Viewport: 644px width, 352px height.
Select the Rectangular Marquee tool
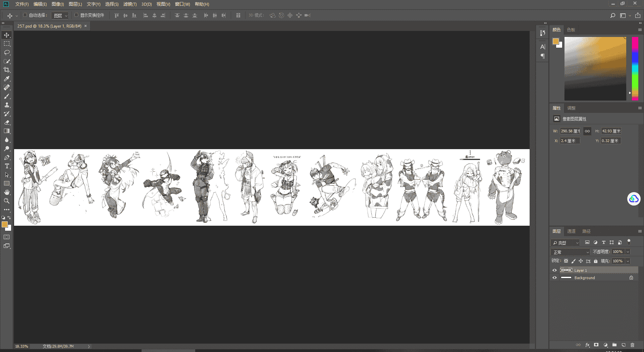(7, 44)
